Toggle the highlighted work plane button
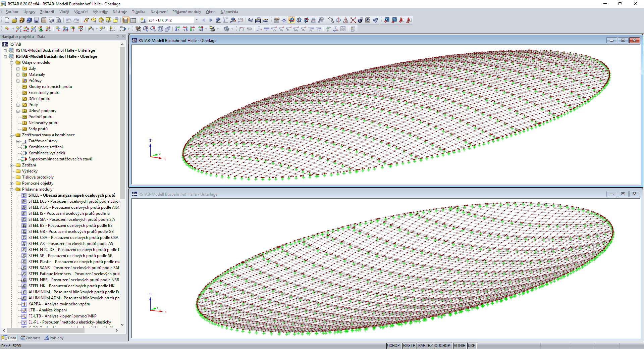This screenshot has height=349, width=644. (291, 20)
